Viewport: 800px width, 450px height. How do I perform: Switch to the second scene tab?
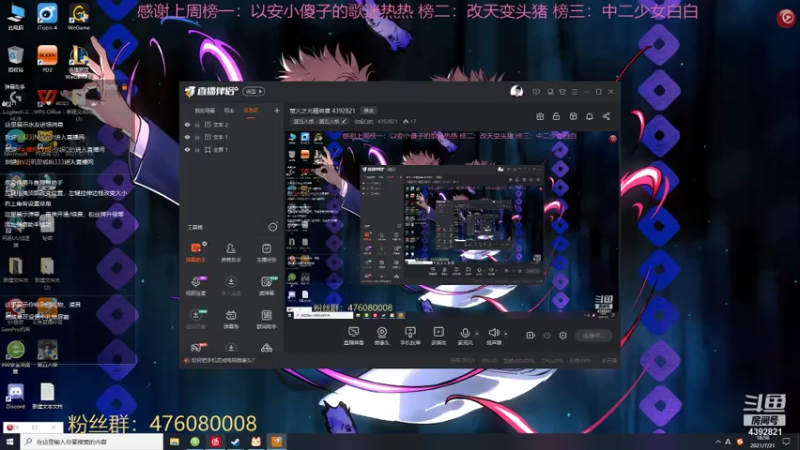tap(229, 110)
